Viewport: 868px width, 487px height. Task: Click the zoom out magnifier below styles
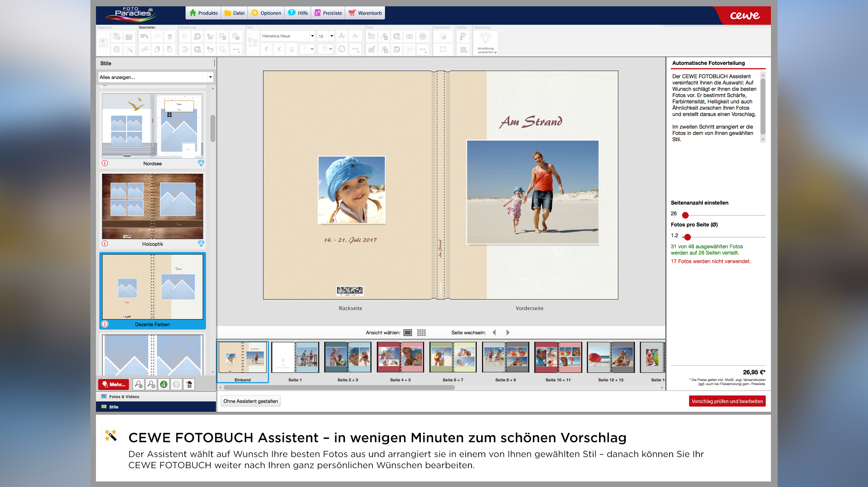139,384
